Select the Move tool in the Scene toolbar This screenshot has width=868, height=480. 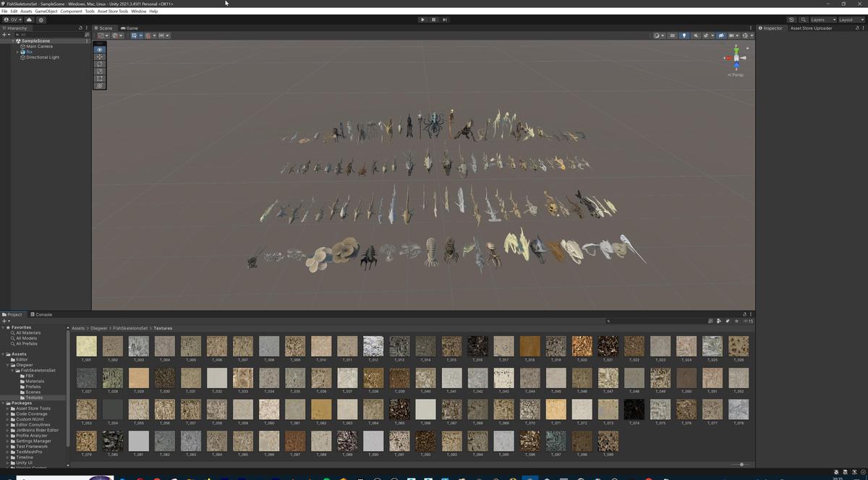point(99,56)
